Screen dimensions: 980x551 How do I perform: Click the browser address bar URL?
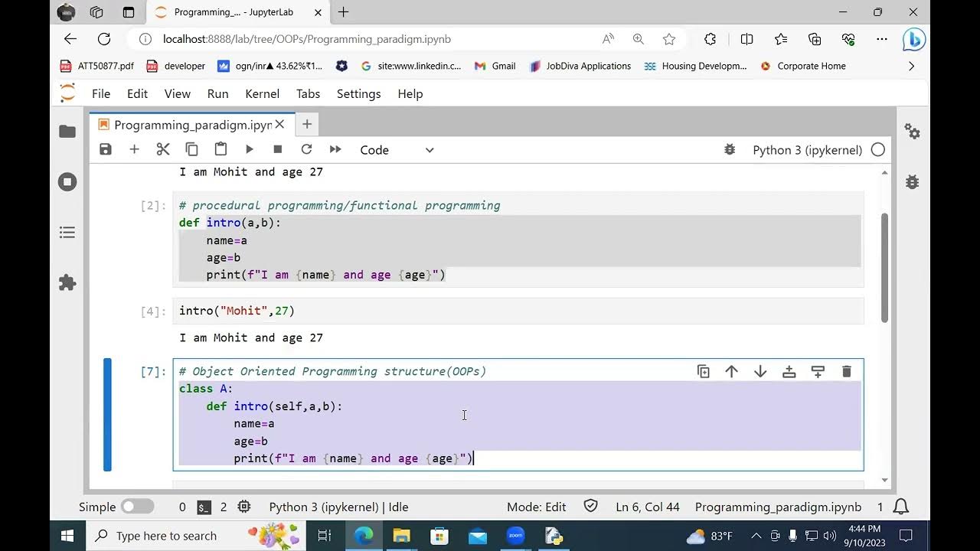click(306, 39)
